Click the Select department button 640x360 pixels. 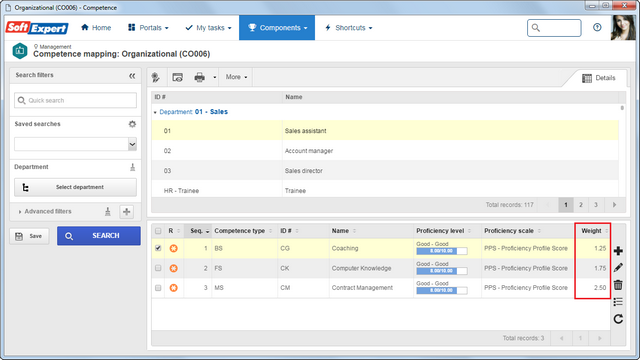tap(76, 187)
